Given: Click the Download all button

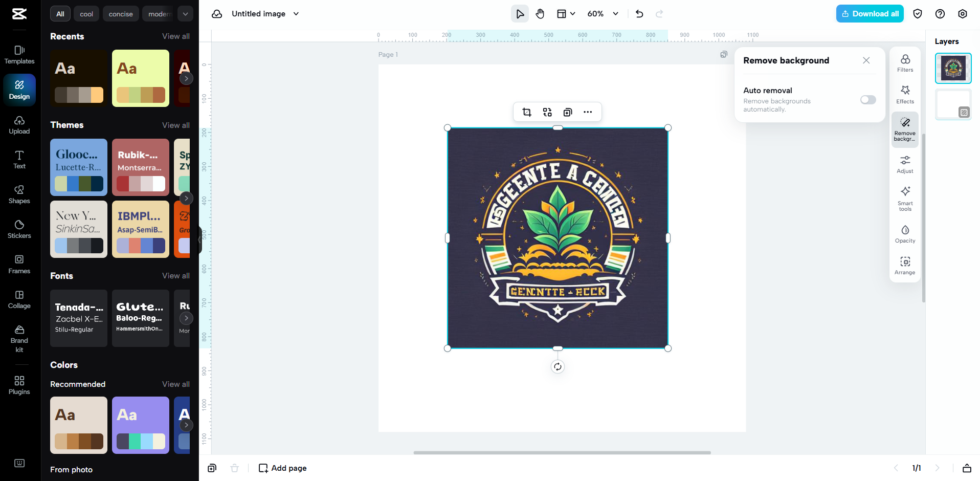Looking at the screenshot, I should (870, 13).
